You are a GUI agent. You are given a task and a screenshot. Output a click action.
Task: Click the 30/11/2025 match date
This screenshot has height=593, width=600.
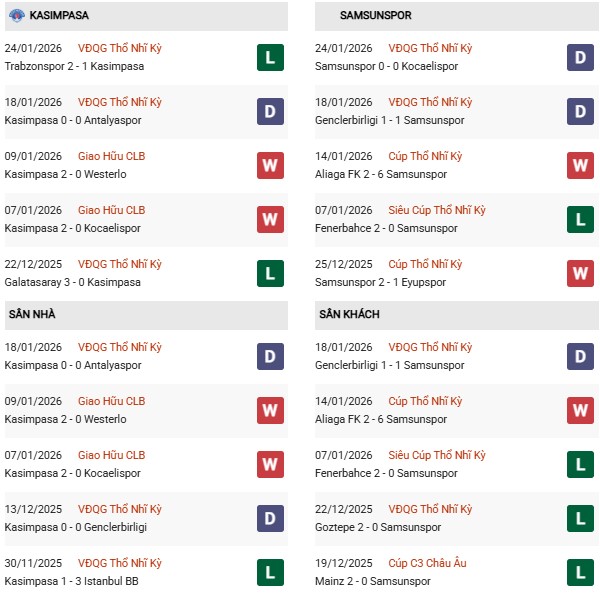[x=33, y=563]
